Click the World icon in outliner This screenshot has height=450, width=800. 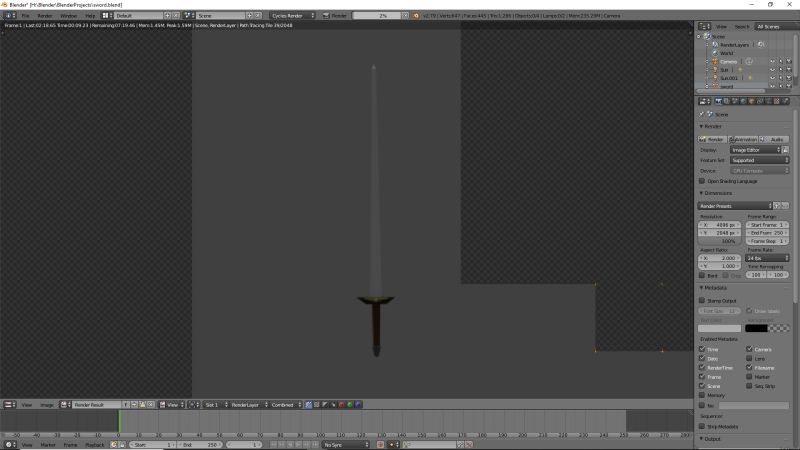point(715,53)
